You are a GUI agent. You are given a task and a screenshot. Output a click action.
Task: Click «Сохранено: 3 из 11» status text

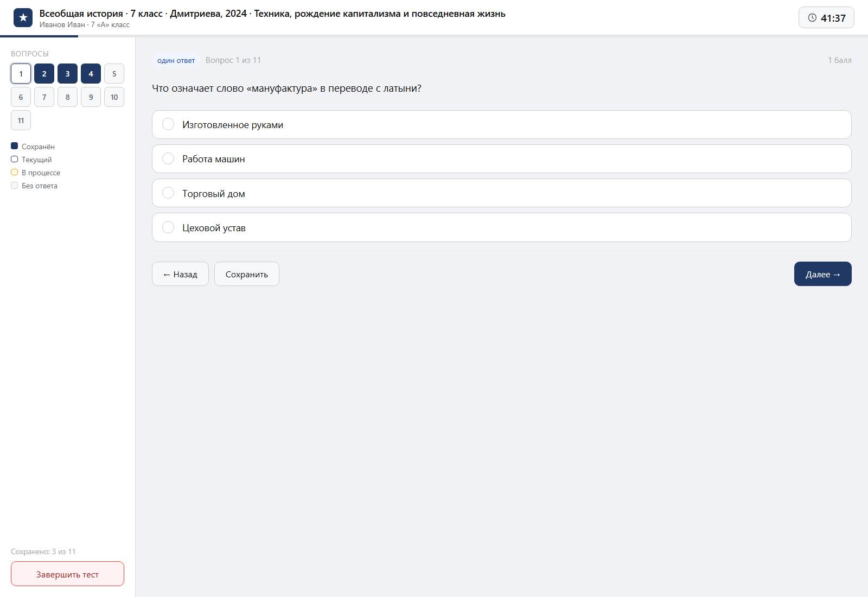43,551
